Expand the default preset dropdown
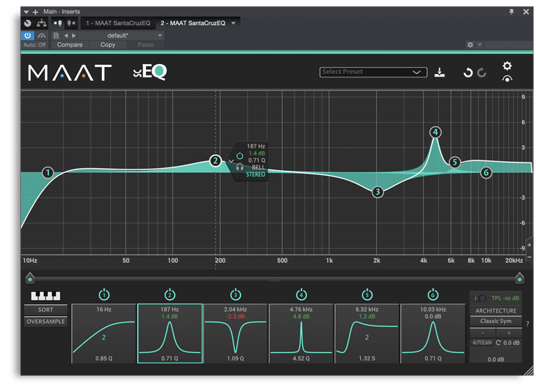Viewport: 536px width, 392px height. tap(160, 35)
